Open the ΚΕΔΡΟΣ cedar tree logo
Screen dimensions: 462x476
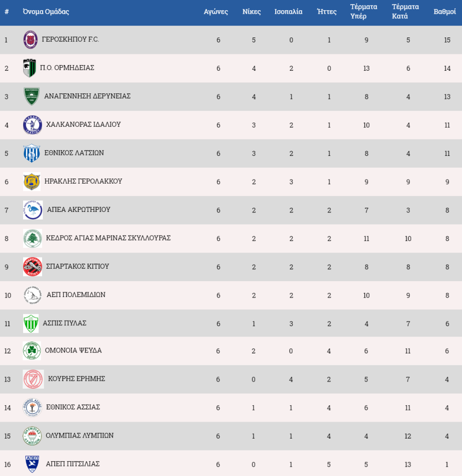click(32, 239)
